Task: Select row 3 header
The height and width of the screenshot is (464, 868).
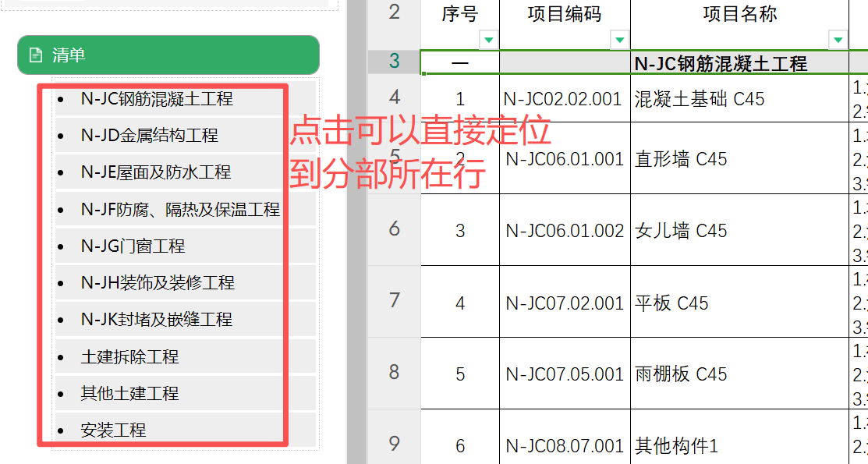Action: pos(394,62)
